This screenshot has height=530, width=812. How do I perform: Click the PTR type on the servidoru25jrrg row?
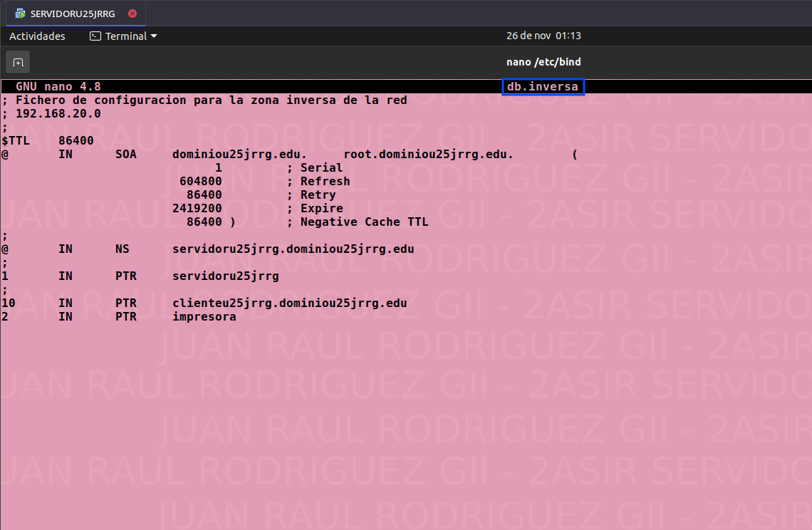pyautogui.click(x=126, y=276)
